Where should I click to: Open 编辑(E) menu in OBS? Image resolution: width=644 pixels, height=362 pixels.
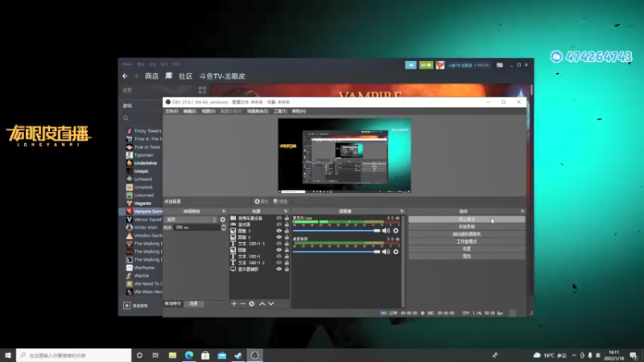point(190,111)
